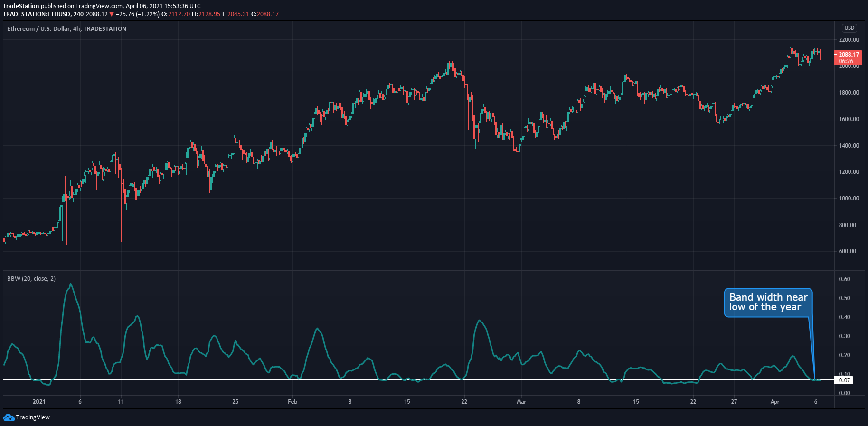Viewport: 868px width, 426px height.
Task: Click the 1800.00 price axis label
Action: 849,93
